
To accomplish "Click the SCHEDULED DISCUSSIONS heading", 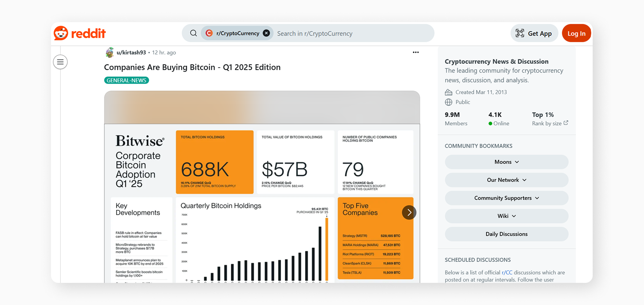I will (x=478, y=260).
